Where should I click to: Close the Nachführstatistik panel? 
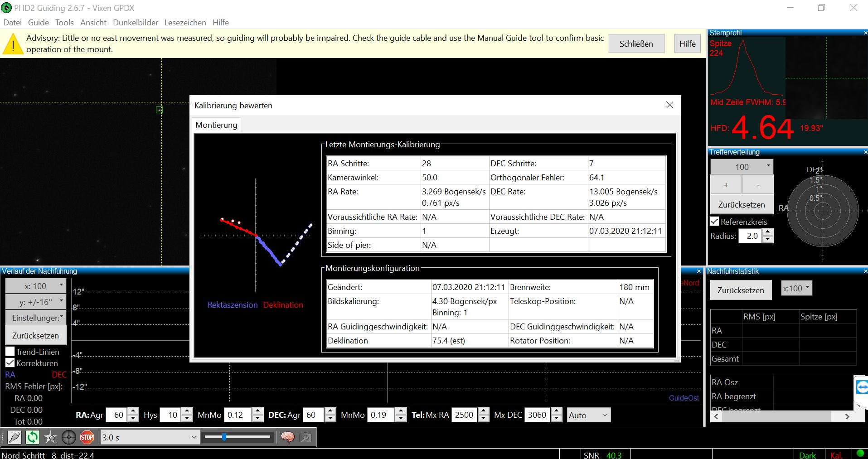click(x=865, y=271)
